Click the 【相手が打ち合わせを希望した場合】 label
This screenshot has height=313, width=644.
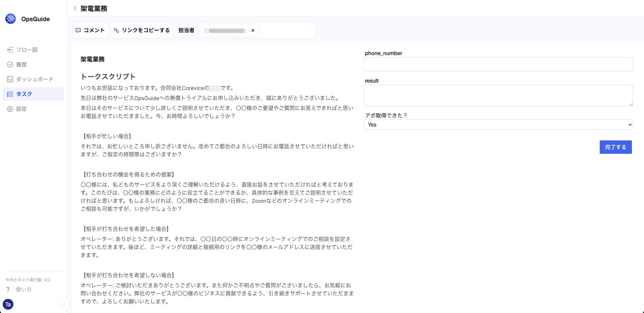pos(125,229)
